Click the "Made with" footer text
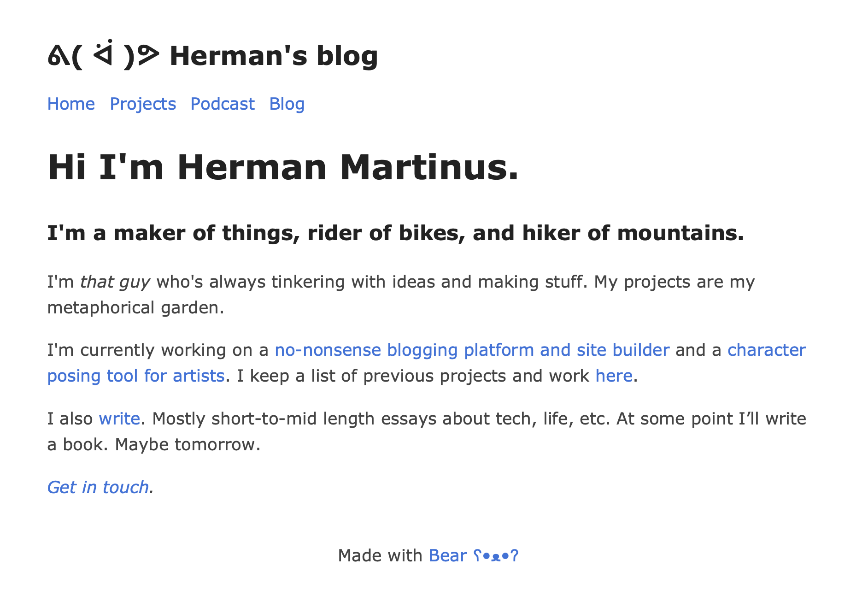The height and width of the screenshot is (613, 868). [x=380, y=556]
